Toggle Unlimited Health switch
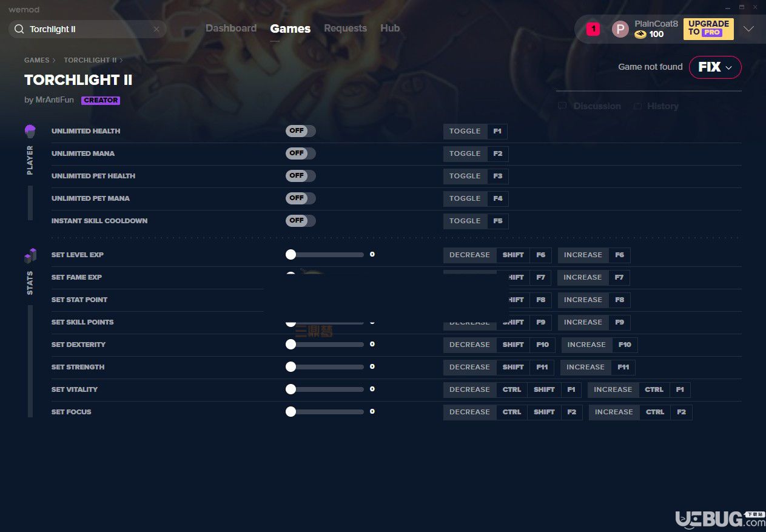 point(301,131)
